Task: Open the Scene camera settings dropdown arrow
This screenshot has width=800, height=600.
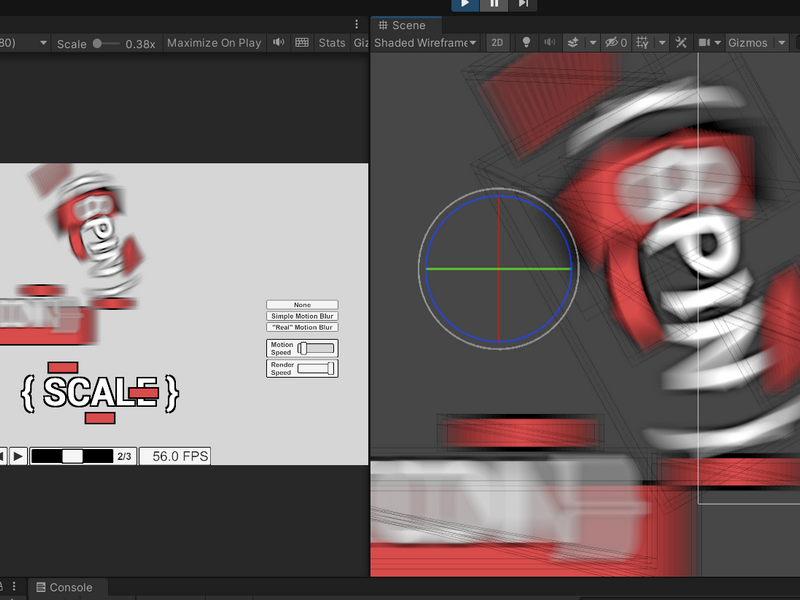Action: (x=718, y=43)
